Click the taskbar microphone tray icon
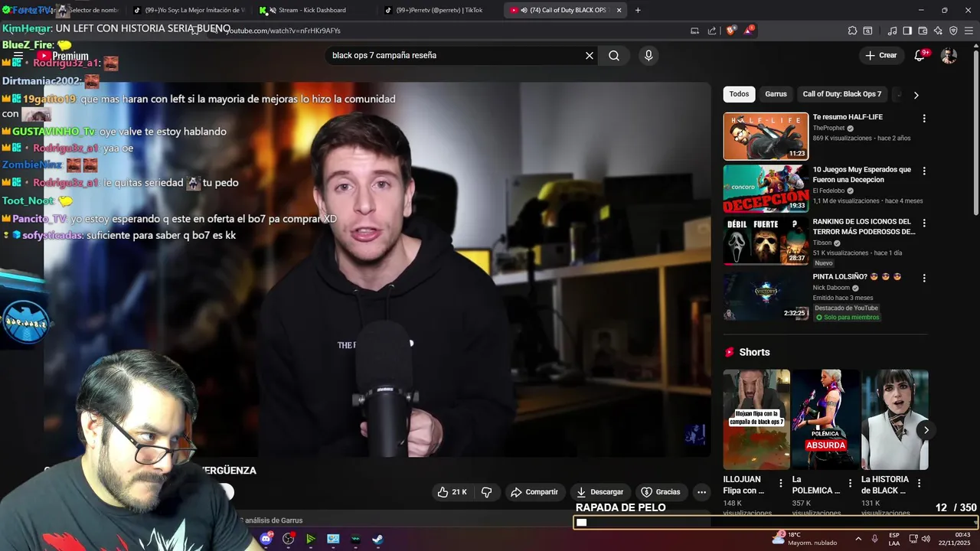This screenshot has height=551, width=980. (875, 539)
